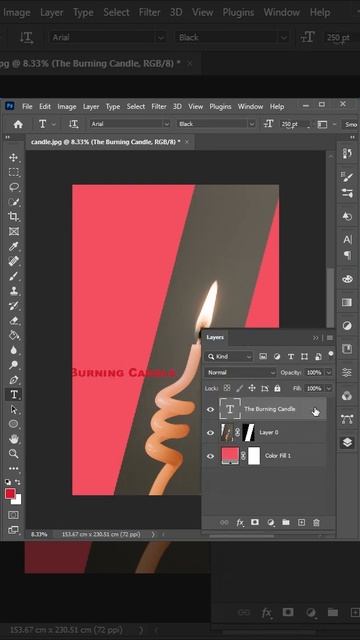Select the Pen tool

tap(13, 380)
